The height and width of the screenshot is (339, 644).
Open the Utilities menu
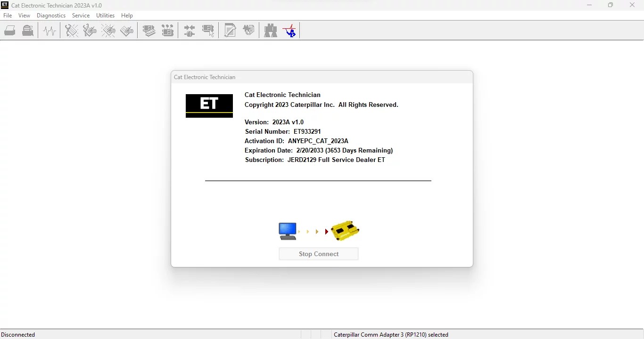click(x=105, y=15)
